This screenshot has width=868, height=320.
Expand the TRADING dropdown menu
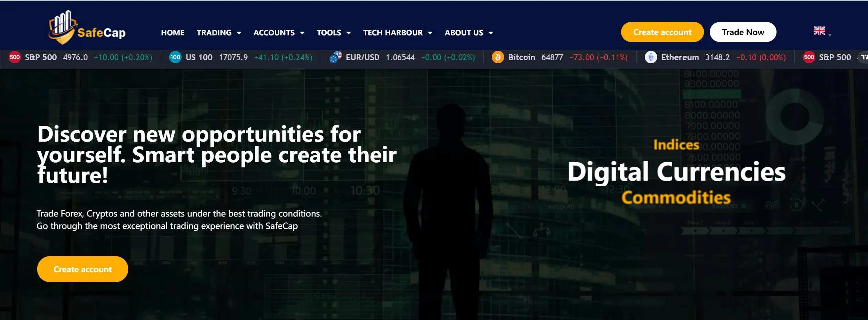point(219,33)
